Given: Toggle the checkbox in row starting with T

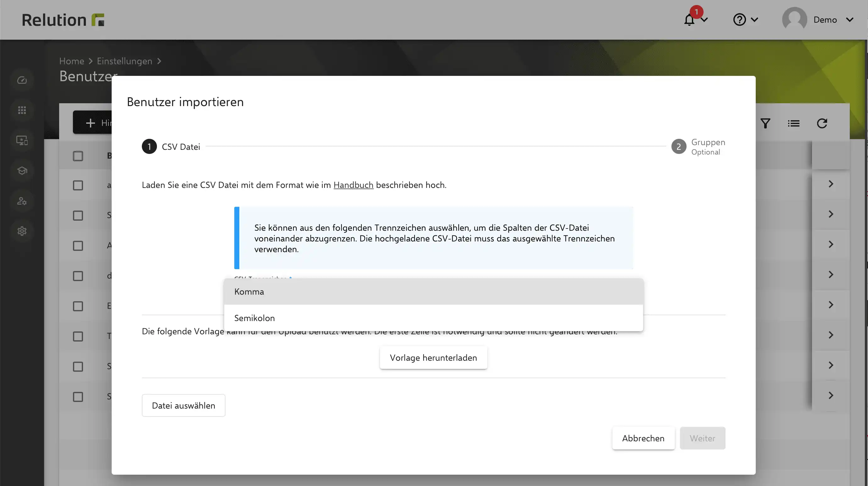Looking at the screenshot, I should 78,336.
